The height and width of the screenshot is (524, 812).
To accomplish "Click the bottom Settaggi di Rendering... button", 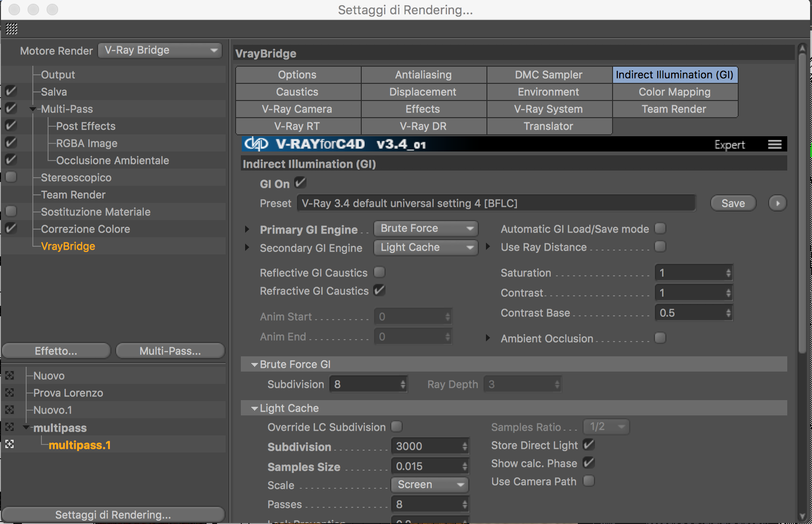I will tap(113, 514).
